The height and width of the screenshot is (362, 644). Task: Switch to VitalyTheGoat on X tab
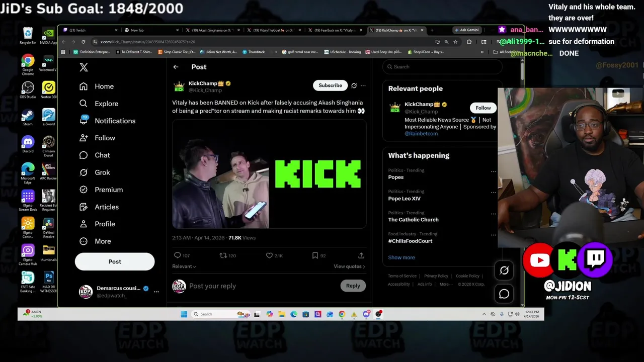tap(273, 30)
